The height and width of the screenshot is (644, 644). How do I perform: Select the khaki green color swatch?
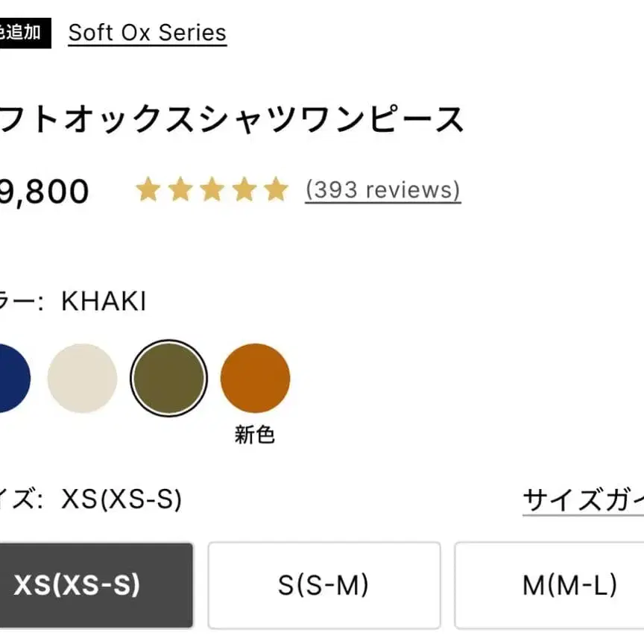(x=168, y=378)
